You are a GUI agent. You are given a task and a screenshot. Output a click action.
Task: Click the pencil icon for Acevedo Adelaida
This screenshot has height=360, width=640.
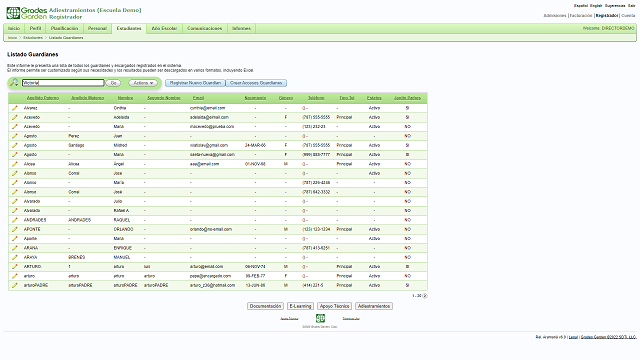click(x=15, y=117)
